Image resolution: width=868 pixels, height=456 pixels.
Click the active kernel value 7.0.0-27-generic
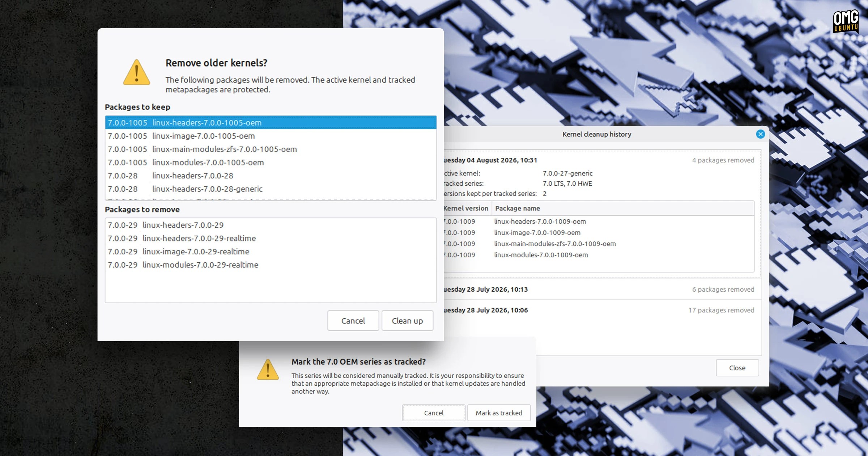click(x=567, y=173)
